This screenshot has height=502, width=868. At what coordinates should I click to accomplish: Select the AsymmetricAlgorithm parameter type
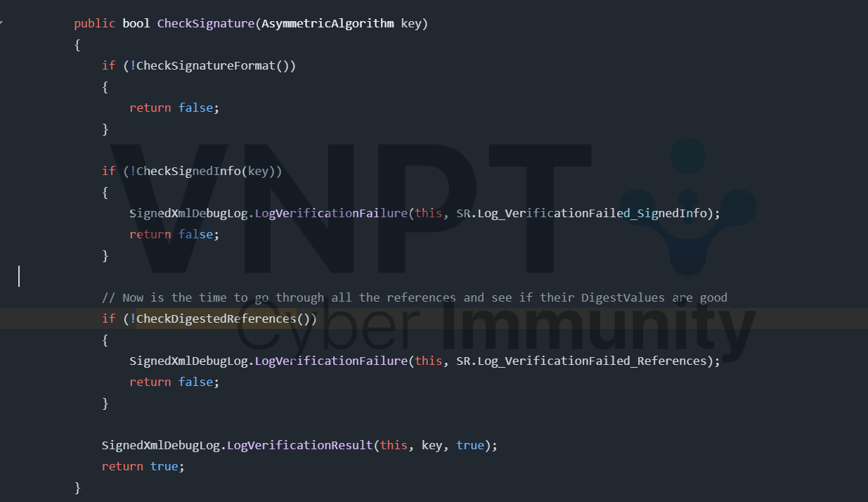(328, 23)
